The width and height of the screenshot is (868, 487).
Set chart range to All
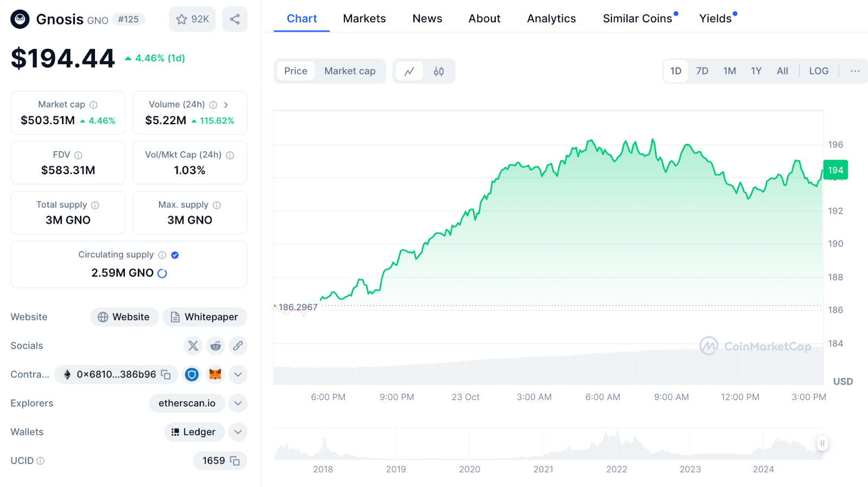click(x=782, y=71)
